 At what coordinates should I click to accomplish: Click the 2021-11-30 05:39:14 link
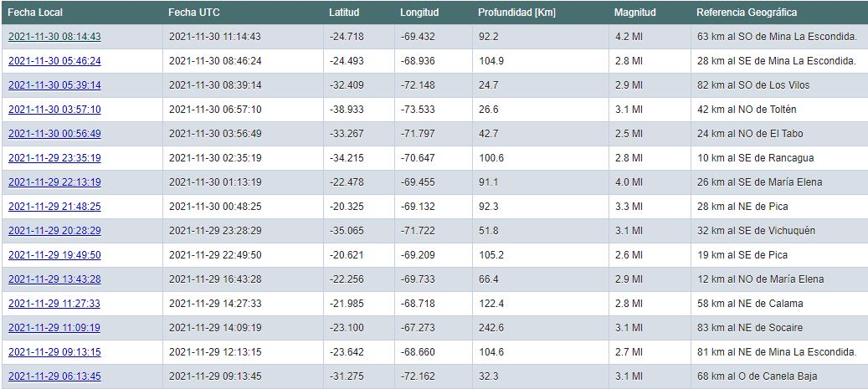pos(54,85)
